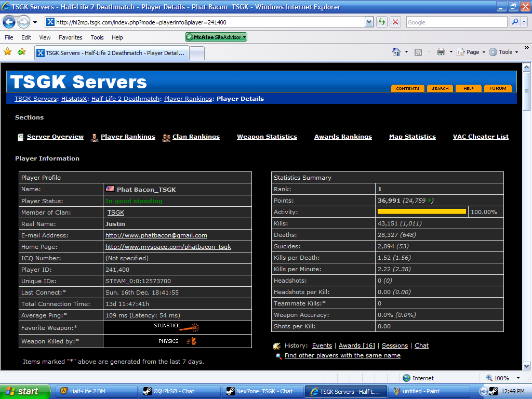Open the Player Rankings link
This screenshot has height=399, width=532.
point(128,137)
